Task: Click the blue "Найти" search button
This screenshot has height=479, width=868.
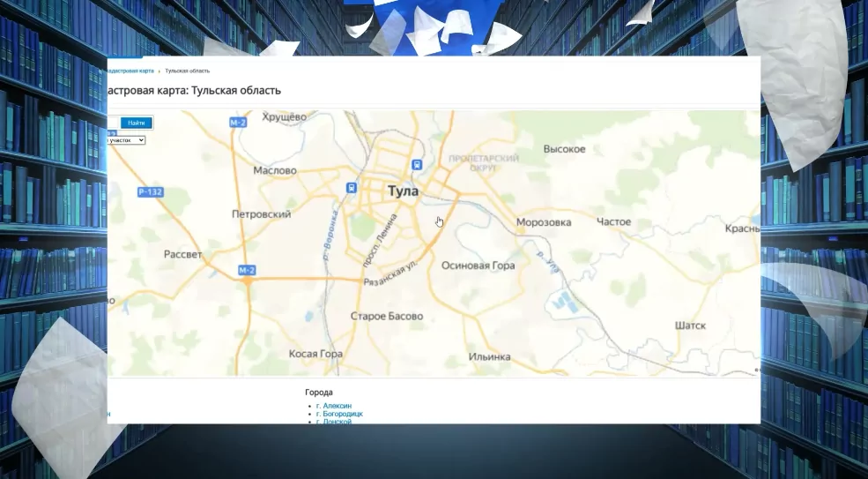Action: coord(137,123)
